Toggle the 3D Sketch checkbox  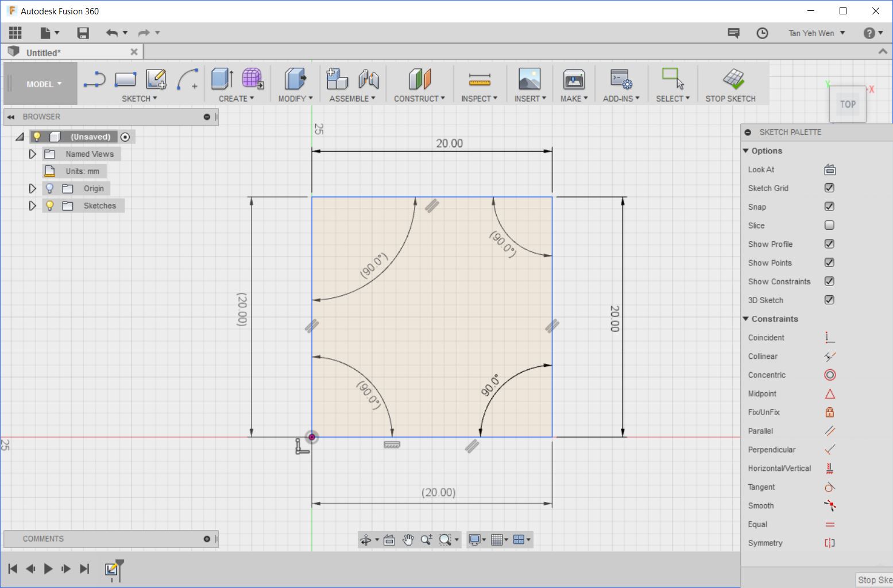pos(829,300)
